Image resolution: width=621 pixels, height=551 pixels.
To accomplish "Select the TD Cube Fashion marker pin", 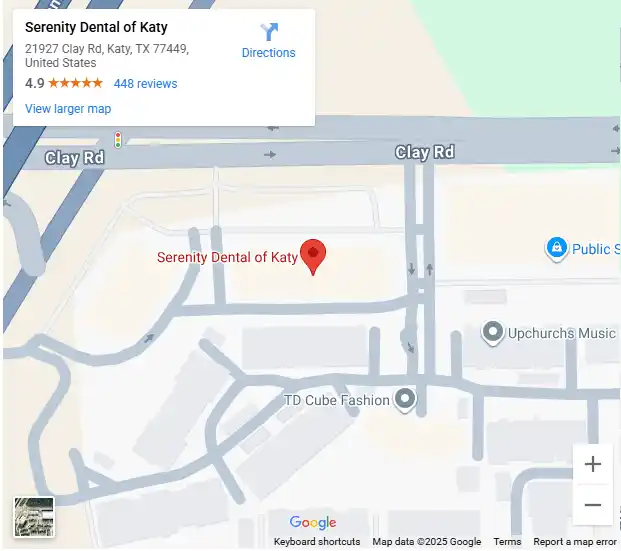I will click(405, 400).
